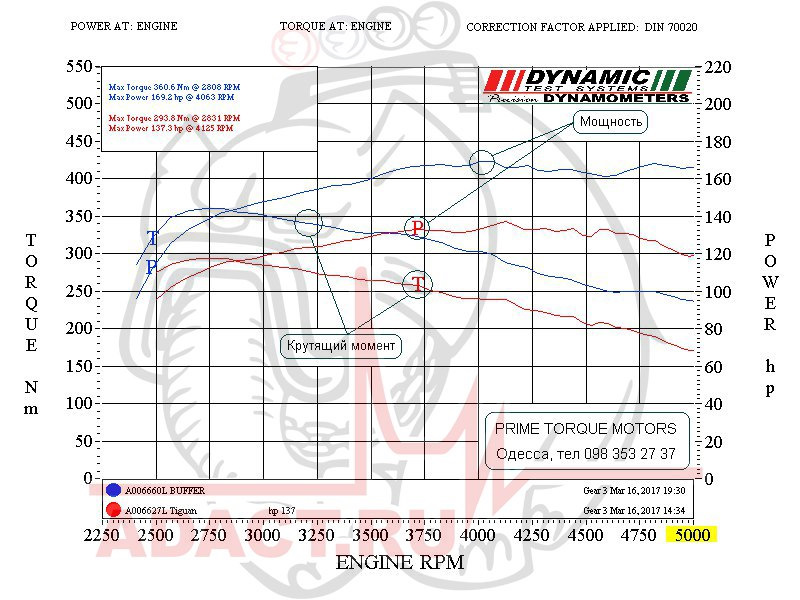Click the red 'Max Power 137.3 hp' line

(171, 128)
